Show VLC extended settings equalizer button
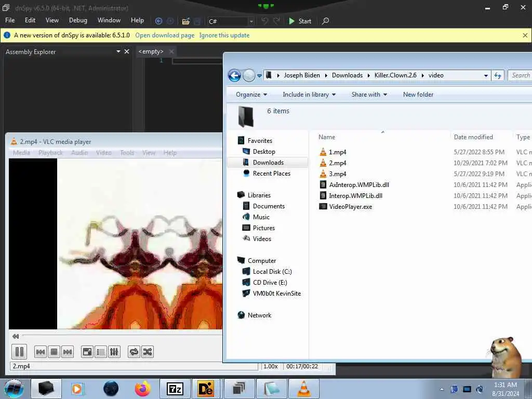Screen dimensions: 532x399 [114, 352]
